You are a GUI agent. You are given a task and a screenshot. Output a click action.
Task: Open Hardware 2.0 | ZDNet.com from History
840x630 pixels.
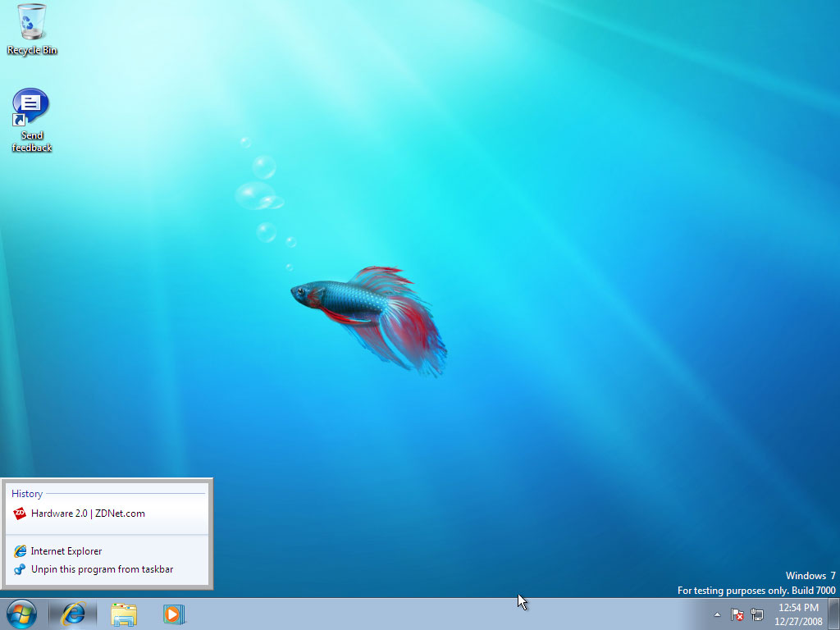point(107,514)
